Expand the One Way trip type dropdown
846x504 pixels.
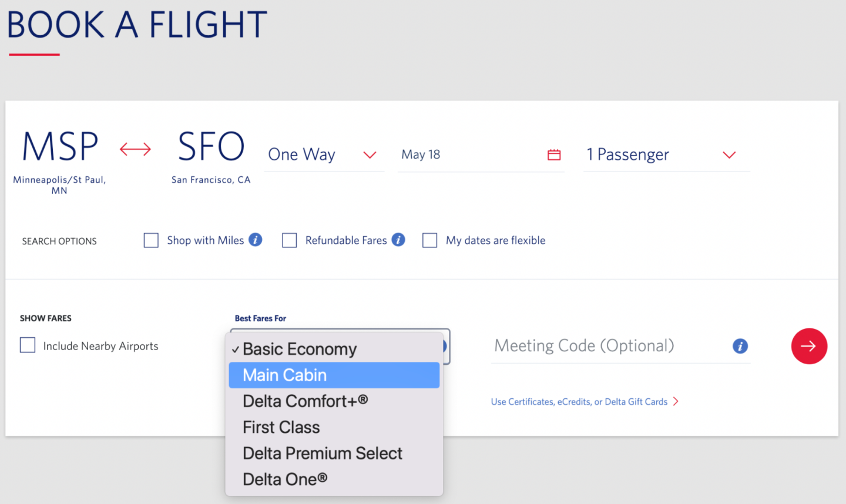click(323, 154)
